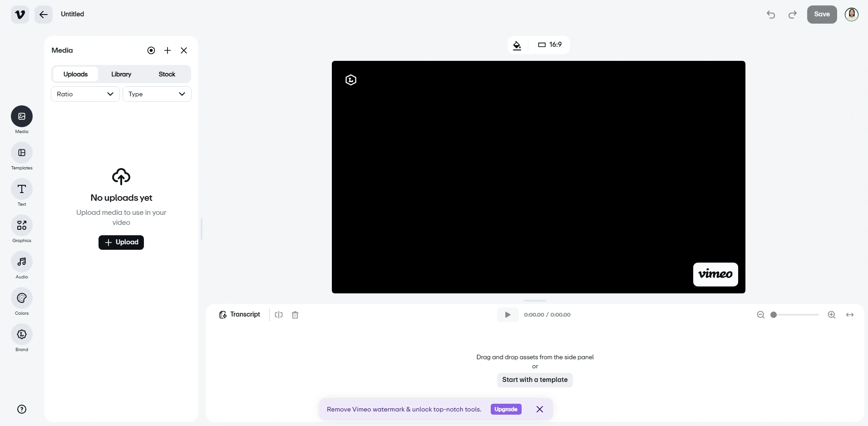The width and height of the screenshot is (868, 426).
Task: Switch to the Library tab
Action: 121,74
